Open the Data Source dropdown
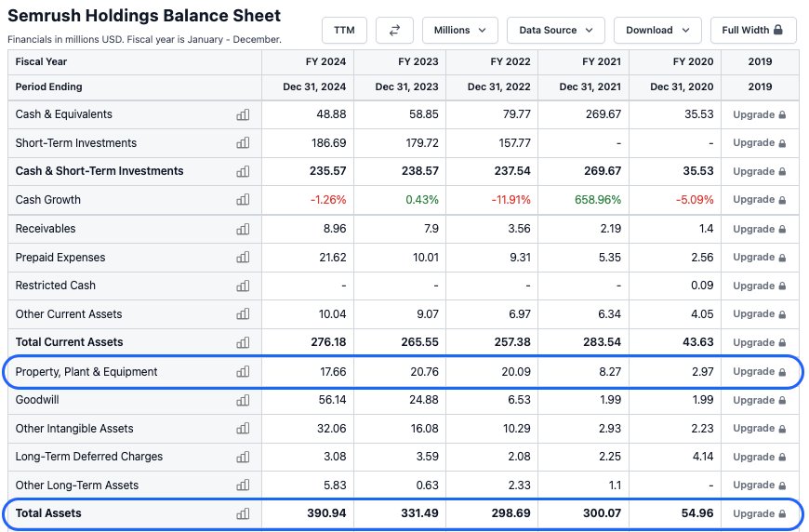 pyautogui.click(x=556, y=31)
